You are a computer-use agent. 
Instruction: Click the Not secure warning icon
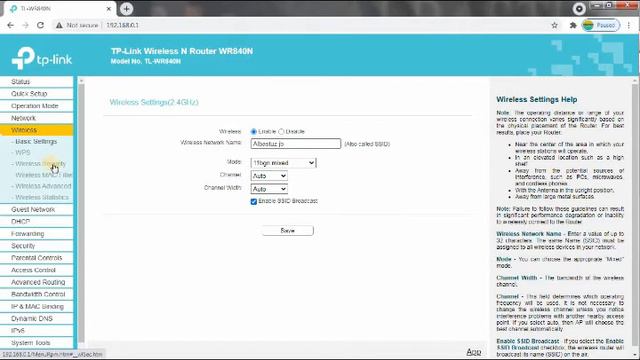60,25
